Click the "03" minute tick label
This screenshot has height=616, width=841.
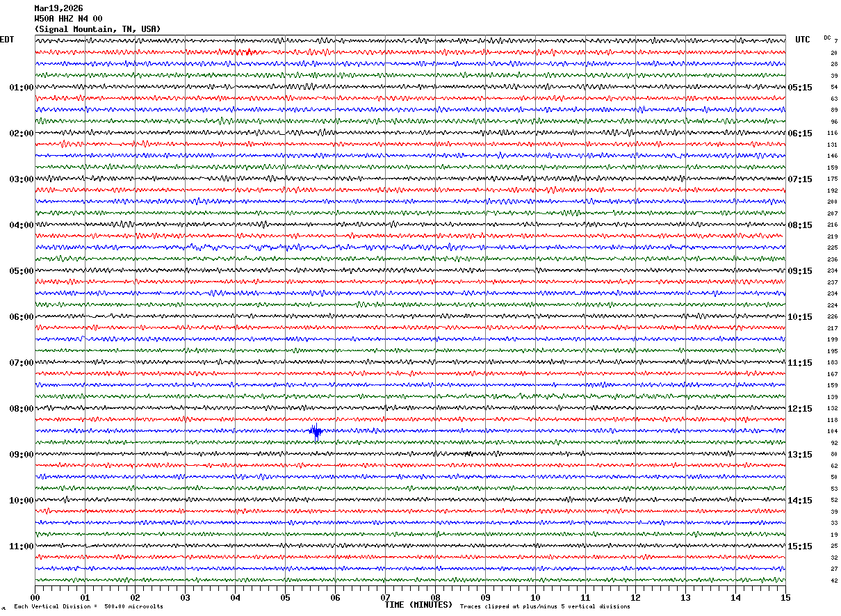coord(185,597)
